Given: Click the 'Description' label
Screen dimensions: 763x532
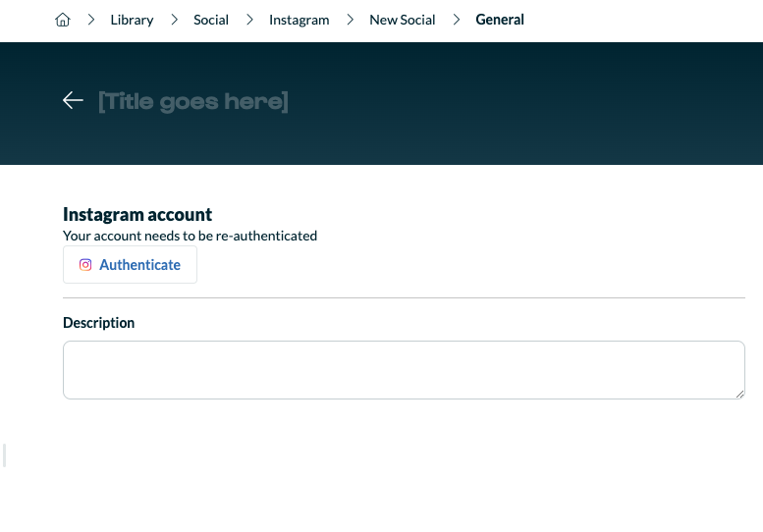Looking at the screenshot, I should [x=99, y=323].
